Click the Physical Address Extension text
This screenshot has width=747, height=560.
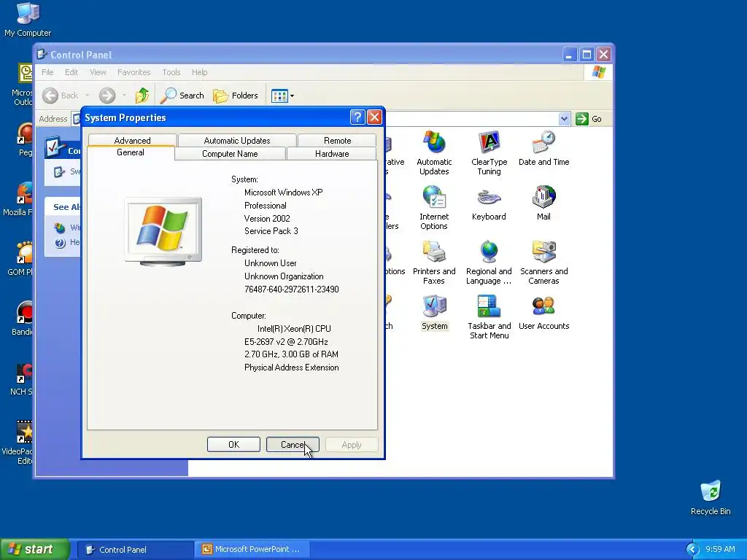click(292, 367)
